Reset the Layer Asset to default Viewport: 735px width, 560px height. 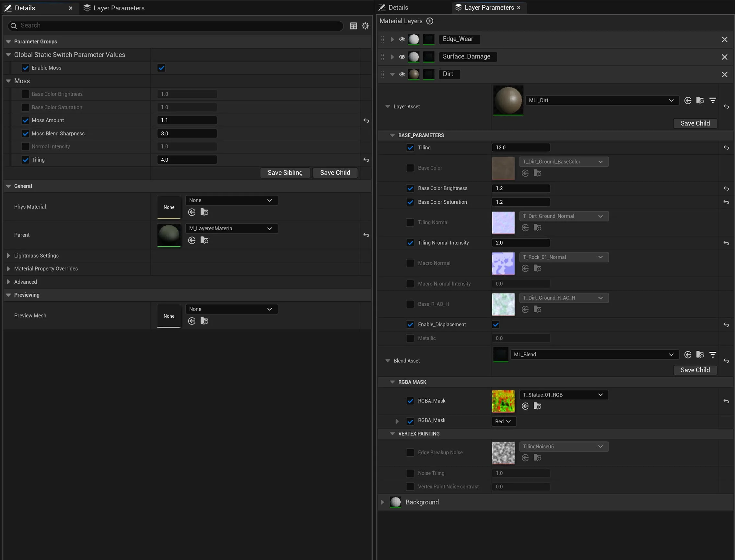(x=726, y=107)
